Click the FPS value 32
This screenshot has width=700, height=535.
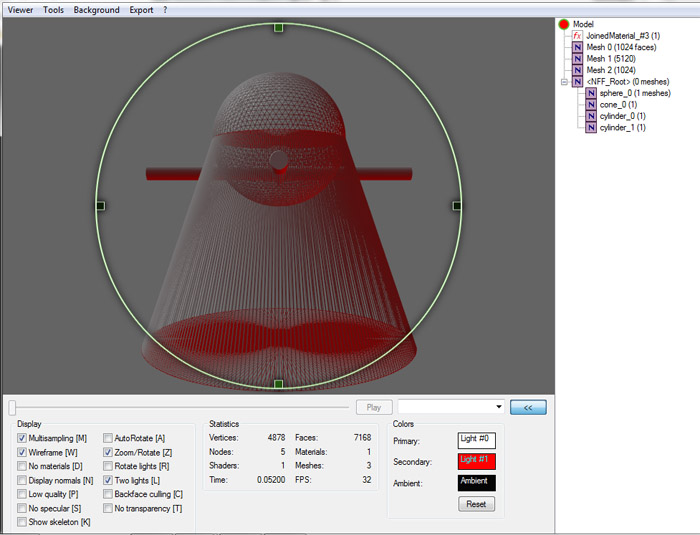pyautogui.click(x=367, y=480)
